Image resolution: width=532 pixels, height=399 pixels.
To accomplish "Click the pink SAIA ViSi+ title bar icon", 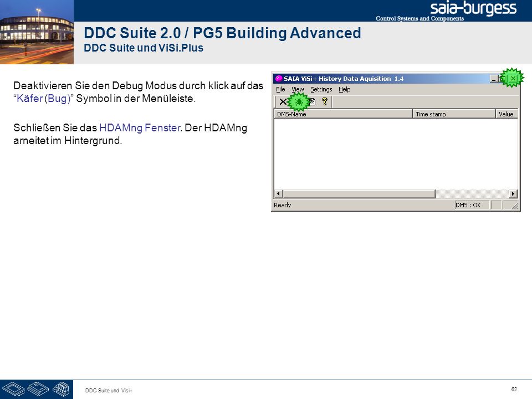I will point(279,78).
